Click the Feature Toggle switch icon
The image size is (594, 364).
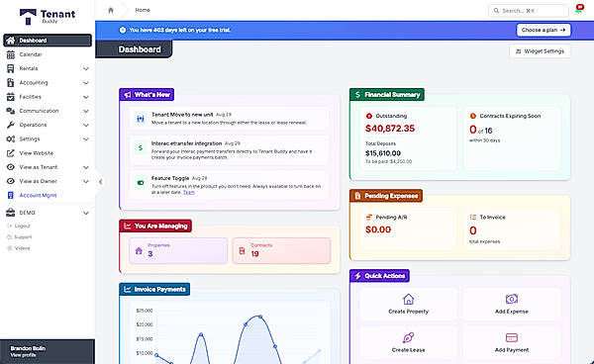(141, 183)
